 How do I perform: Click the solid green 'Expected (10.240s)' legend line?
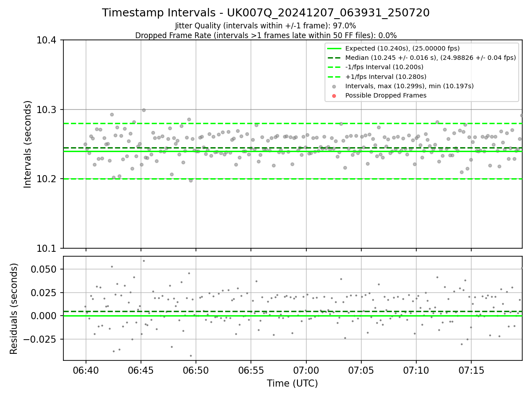pos(334,49)
